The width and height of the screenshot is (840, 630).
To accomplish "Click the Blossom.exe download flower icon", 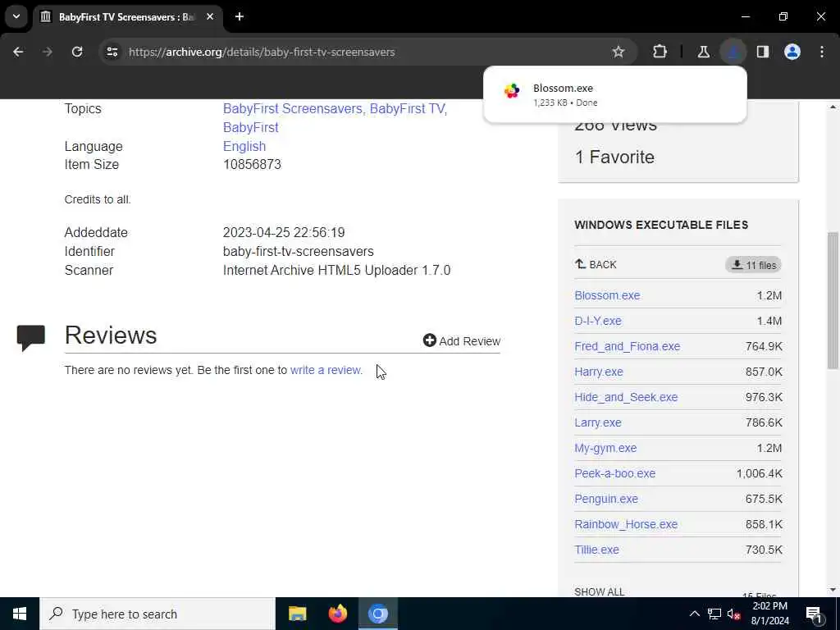I will 512,91.
